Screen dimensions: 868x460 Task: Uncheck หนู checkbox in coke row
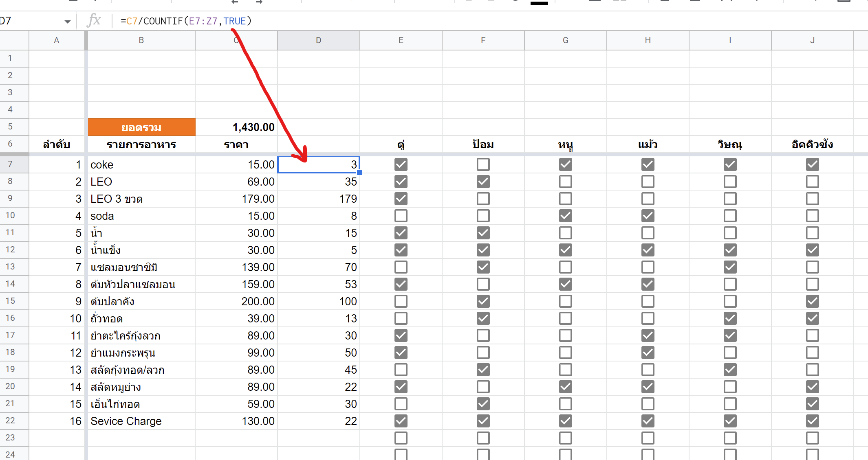coord(566,164)
